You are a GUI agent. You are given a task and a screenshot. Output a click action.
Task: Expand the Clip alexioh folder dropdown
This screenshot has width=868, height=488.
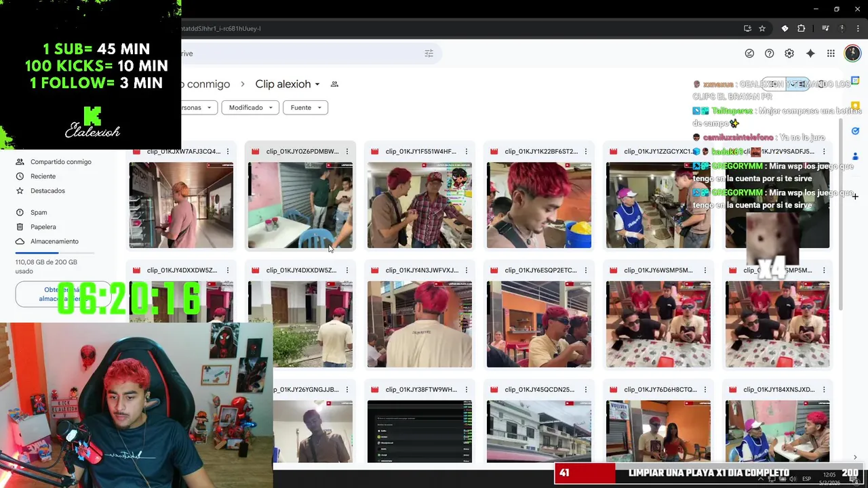317,84
